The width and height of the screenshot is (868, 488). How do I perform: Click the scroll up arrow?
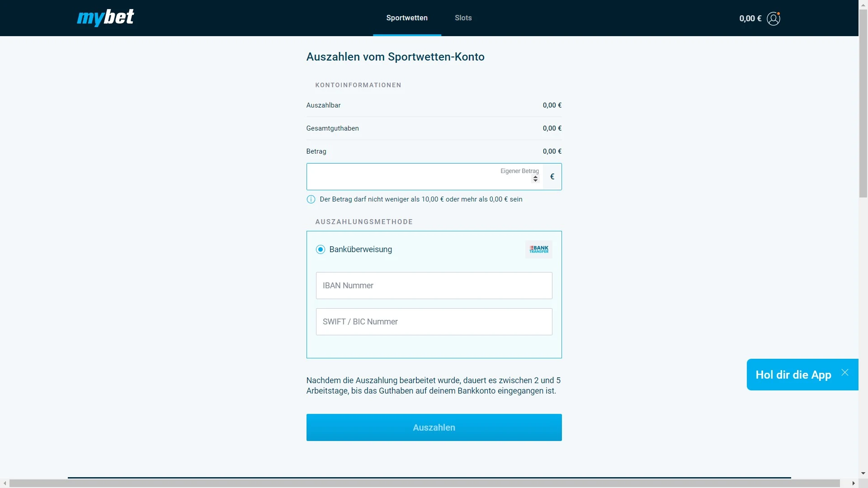[x=863, y=5]
